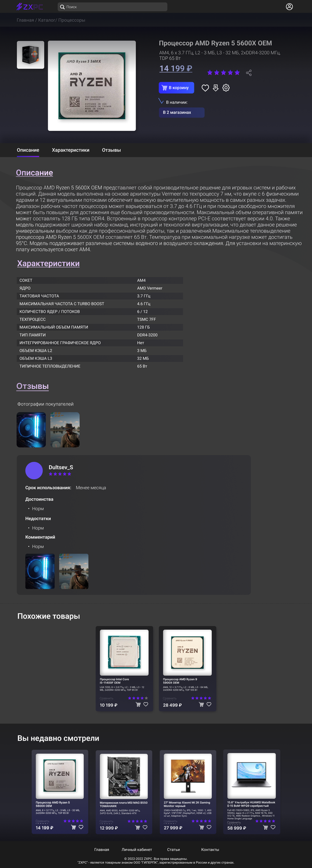Heart icon on HUAWEI MateBook card

273,827
